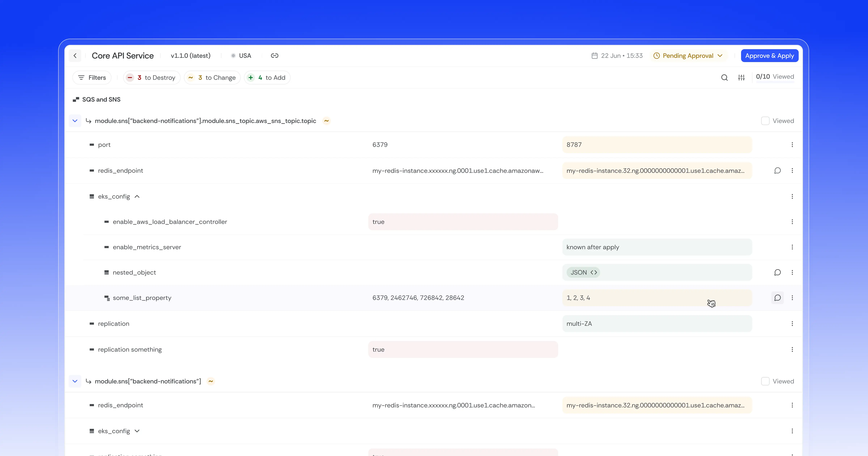
Task: Open the view settings sliders icon
Action: point(741,78)
